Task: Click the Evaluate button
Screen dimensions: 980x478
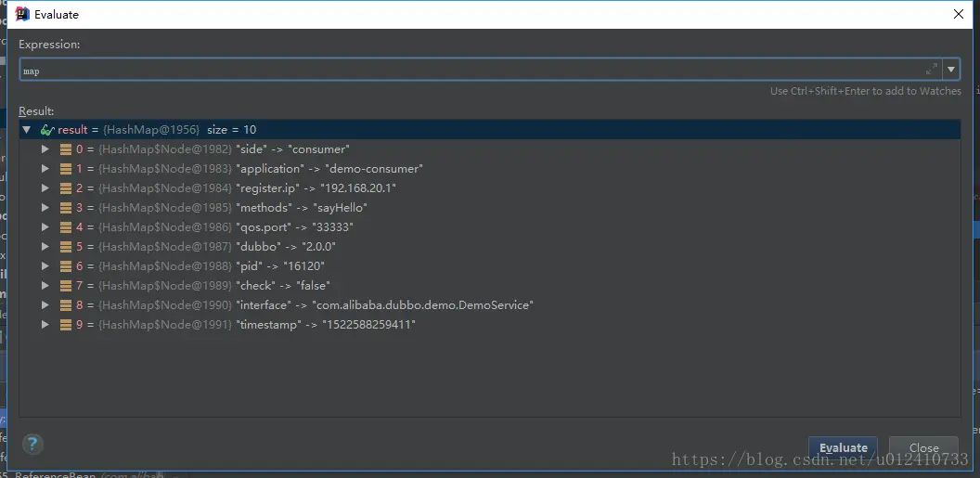Action: 844,447
